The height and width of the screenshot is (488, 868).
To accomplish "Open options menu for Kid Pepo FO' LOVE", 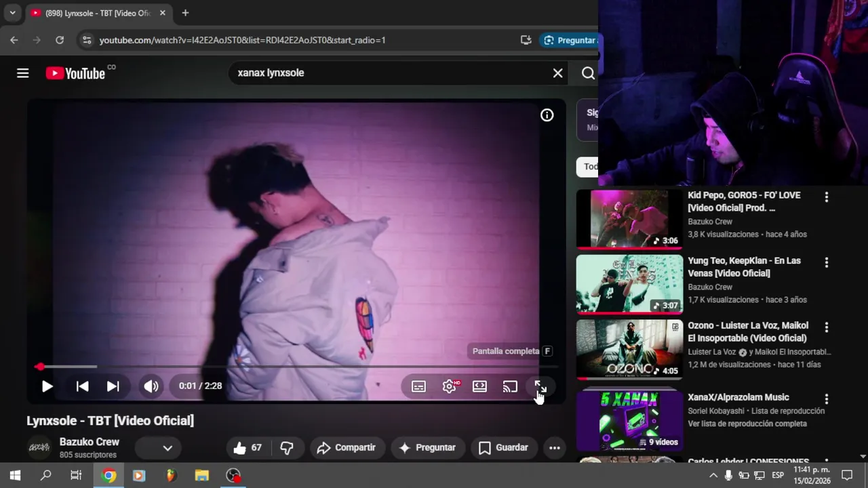I will (826, 197).
